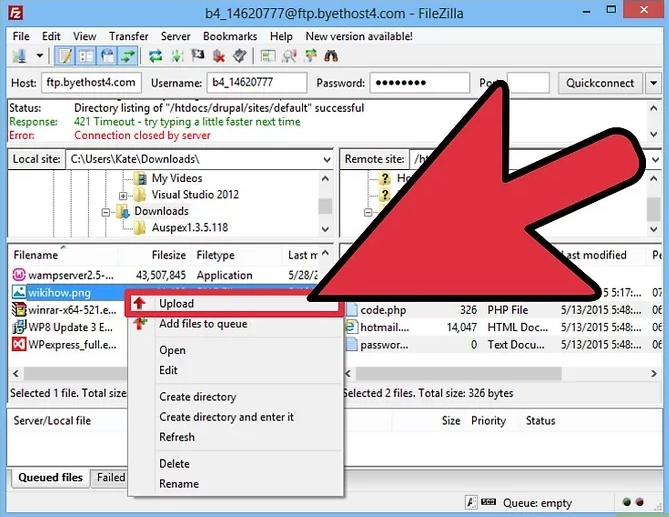
Task: Switch to the Queued files tab
Action: click(x=50, y=478)
